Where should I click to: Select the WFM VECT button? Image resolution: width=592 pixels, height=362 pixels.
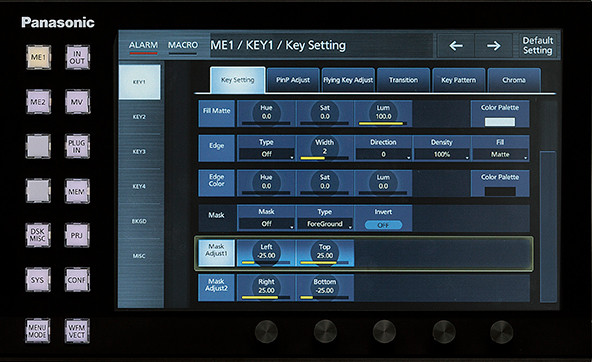tap(77, 331)
